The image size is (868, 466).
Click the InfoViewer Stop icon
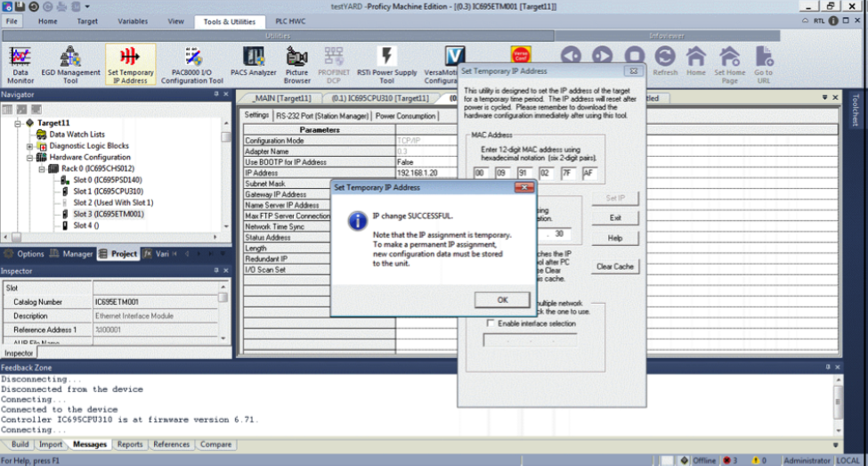coord(635,56)
